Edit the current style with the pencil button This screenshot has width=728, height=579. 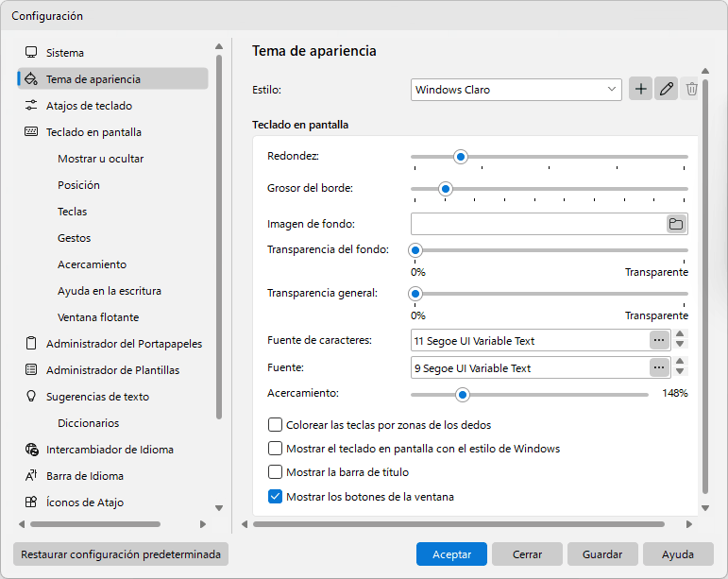[x=667, y=89]
